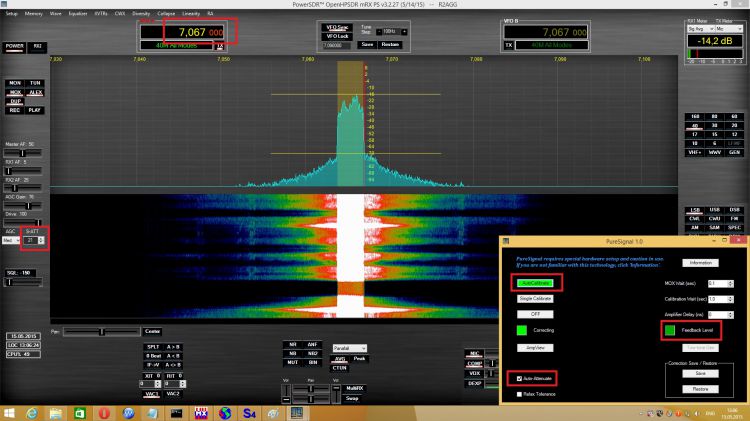The height and width of the screenshot is (421, 750).
Task: Click the AGC Gain slider
Action: (x=22, y=206)
